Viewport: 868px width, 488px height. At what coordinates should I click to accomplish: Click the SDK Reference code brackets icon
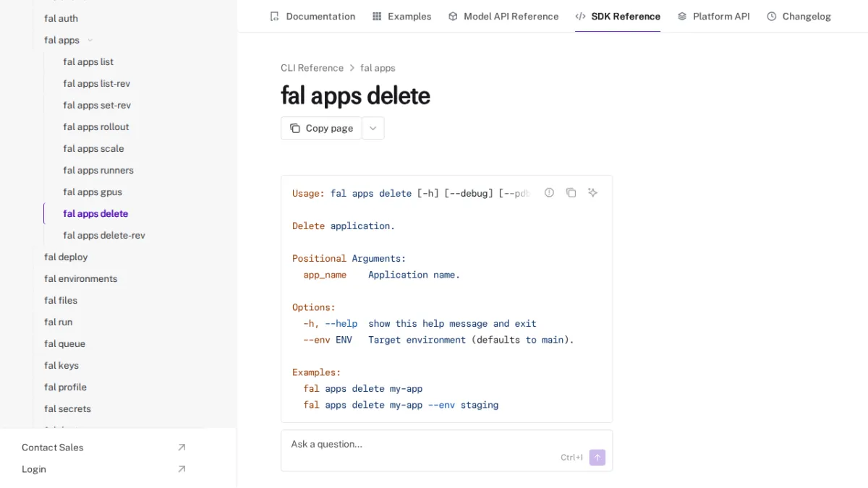pos(580,16)
